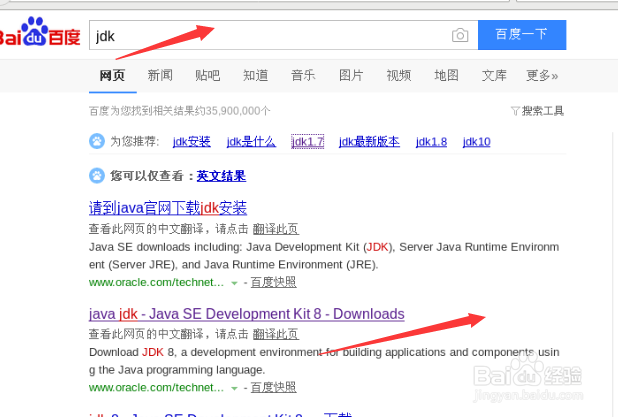Click 翻译此页 under the Java SE Kit 8 result
The image size is (618, 417).
(x=275, y=334)
